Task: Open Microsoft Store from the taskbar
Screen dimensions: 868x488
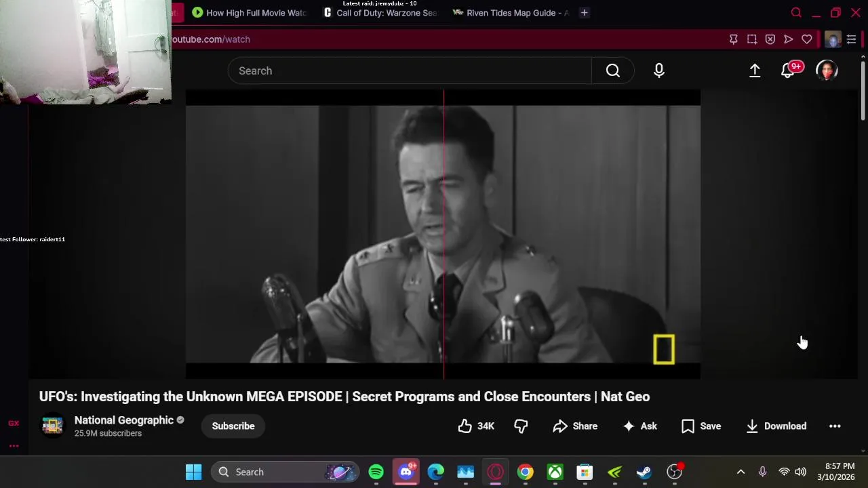Action: pyautogui.click(x=585, y=472)
